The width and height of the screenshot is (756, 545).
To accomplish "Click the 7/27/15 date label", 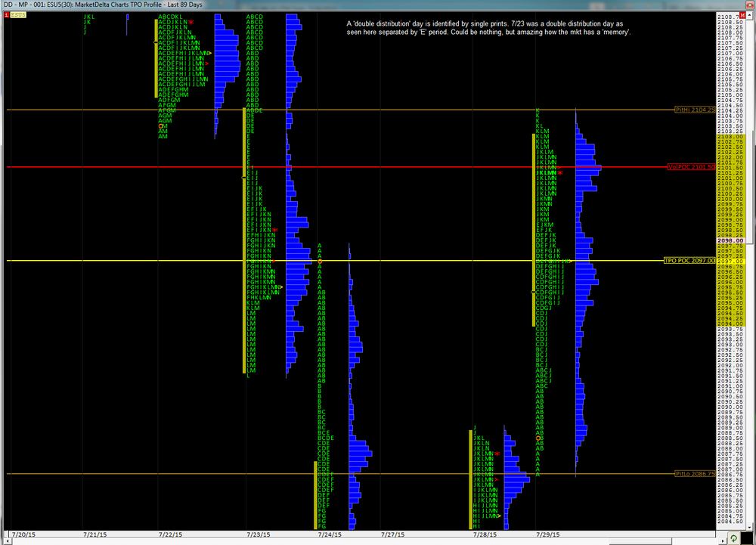I will coord(393,534).
